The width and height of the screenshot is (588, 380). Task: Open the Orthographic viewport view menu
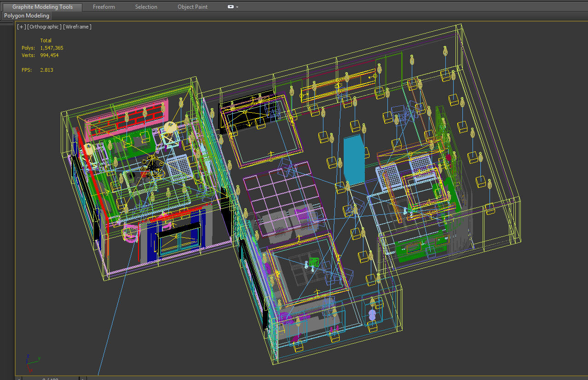tap(44, 27)
